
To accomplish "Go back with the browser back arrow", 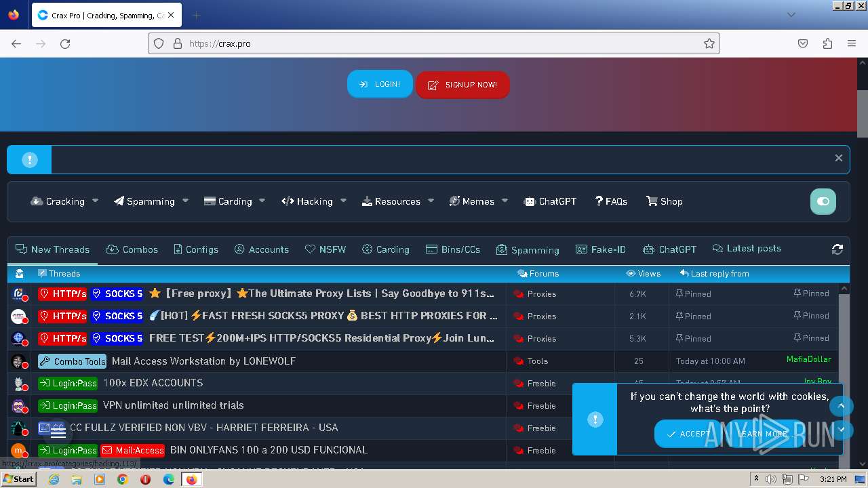I will pyautogui.click(x=16, y=43).
